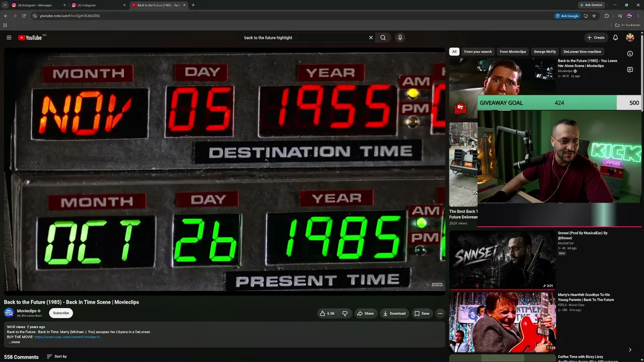Open the YouTube guide hamburger menu
Image resolution: width=644 pixels, height=362 pixels.
click(x=9, y=38)
